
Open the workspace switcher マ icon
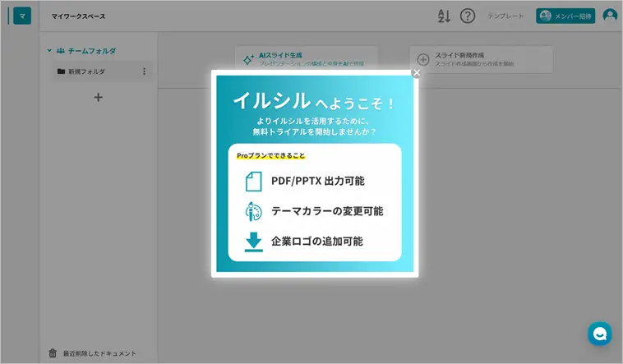pos(22,16)
